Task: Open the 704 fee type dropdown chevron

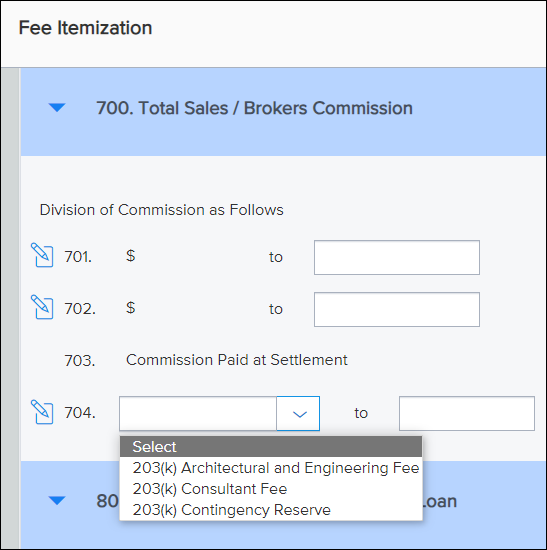Action: 299,414
